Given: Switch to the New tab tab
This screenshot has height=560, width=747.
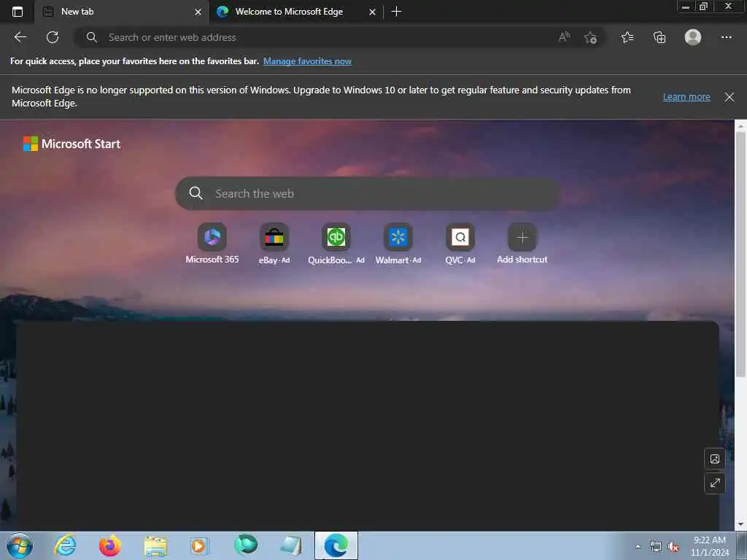Looking at the screenshot, I should 122,12.
